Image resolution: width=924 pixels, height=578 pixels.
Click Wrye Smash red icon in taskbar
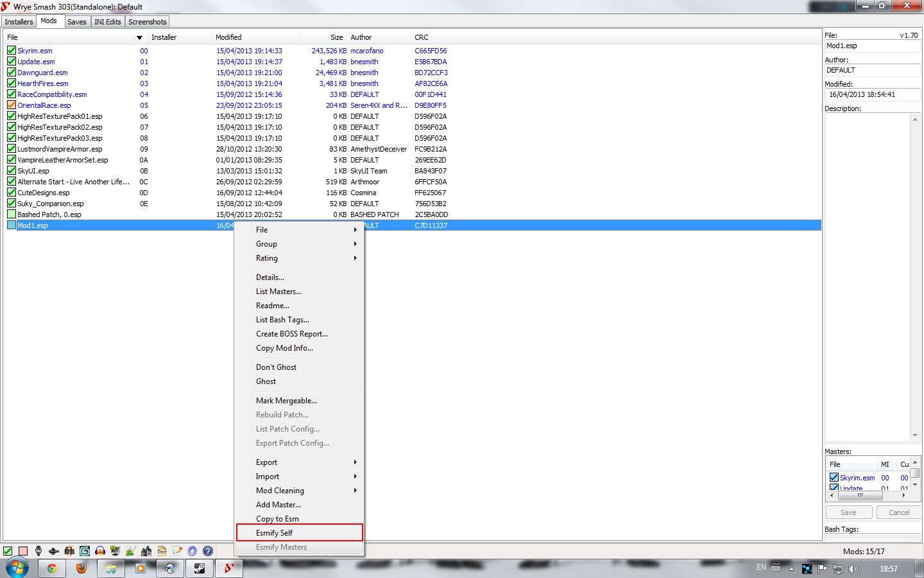click(229, 568)
